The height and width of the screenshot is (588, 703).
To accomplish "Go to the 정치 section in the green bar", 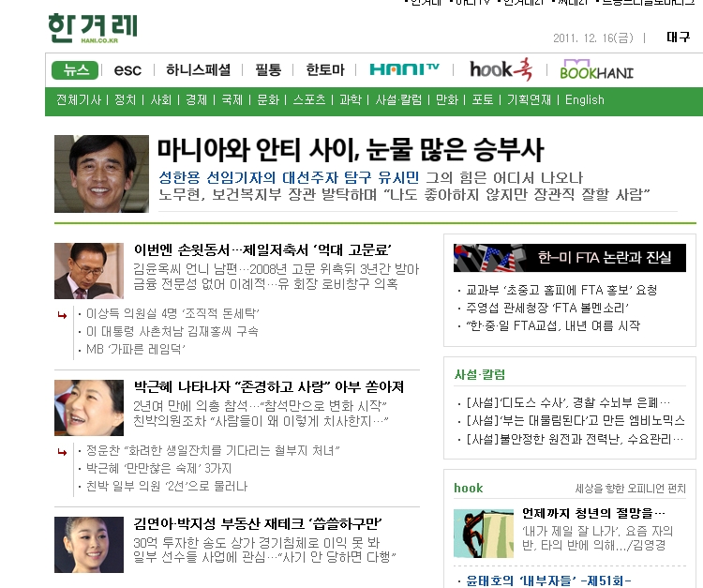I will pyautogui.click(x=125, y=100).
